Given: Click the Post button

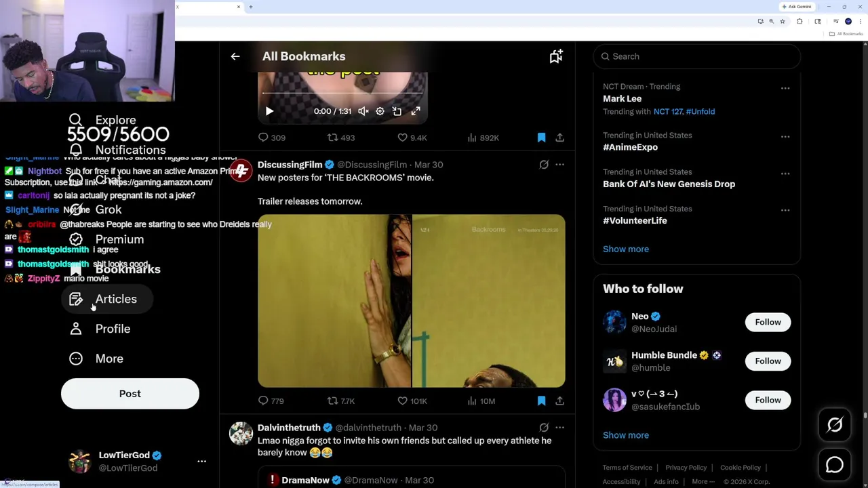Looking at the screenshot, I should click(x=130, y=394).
